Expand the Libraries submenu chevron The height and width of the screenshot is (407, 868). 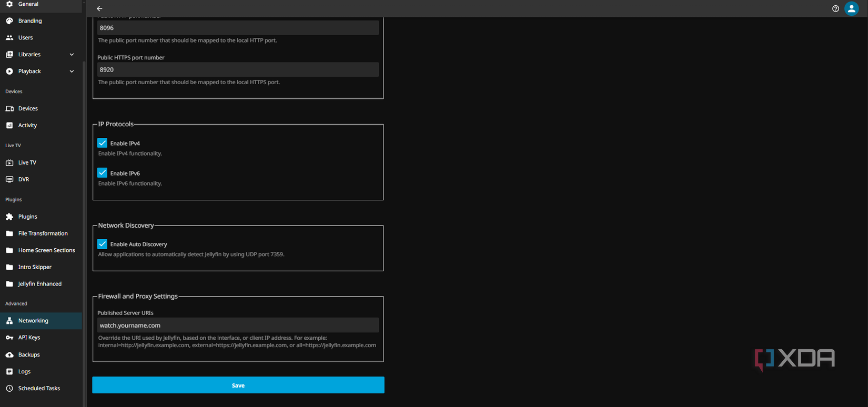[72, 54]
